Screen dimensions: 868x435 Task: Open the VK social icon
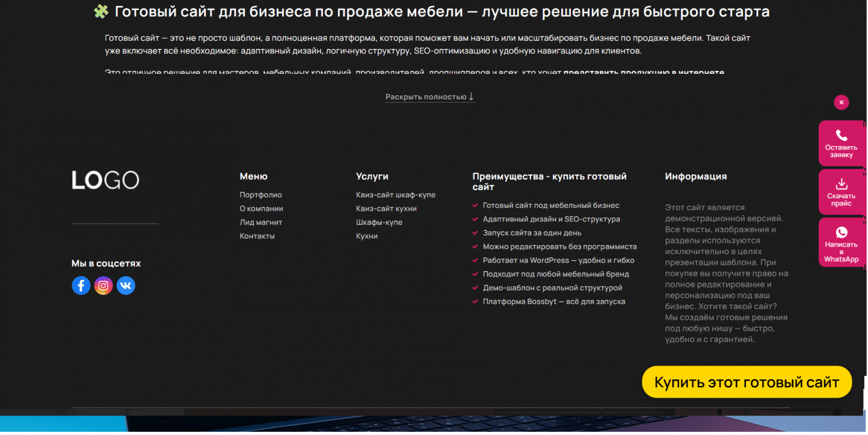click(126, 286)
